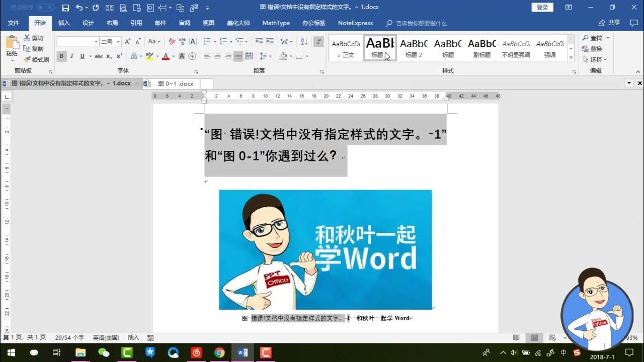Viewport: 644px width, 362px height.
Task: Align text to the left
Action: coord(207,56)
